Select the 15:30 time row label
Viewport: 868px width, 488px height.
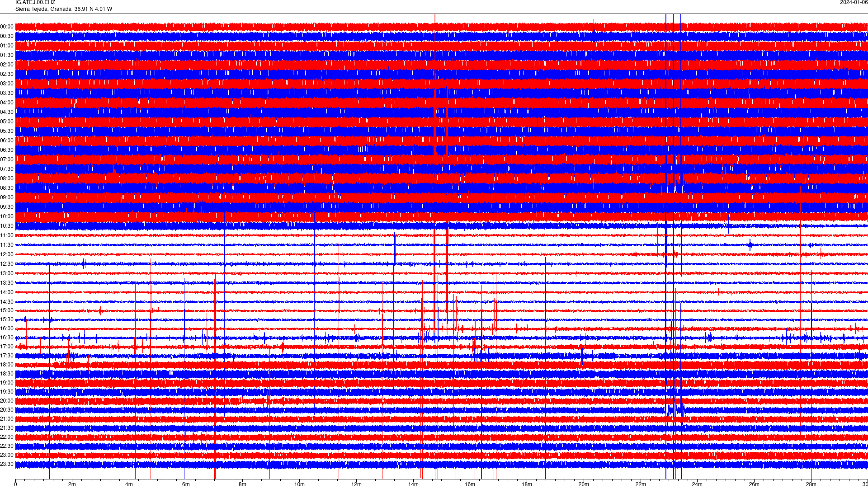(x=7, y=319)
